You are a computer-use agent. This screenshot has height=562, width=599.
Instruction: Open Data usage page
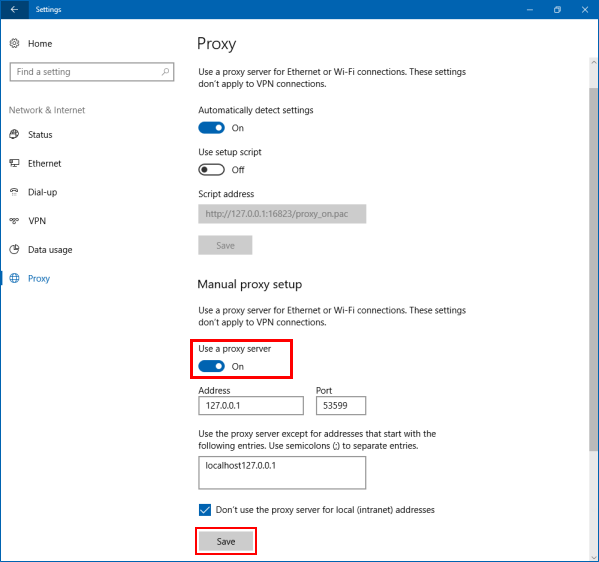point(50,250)
